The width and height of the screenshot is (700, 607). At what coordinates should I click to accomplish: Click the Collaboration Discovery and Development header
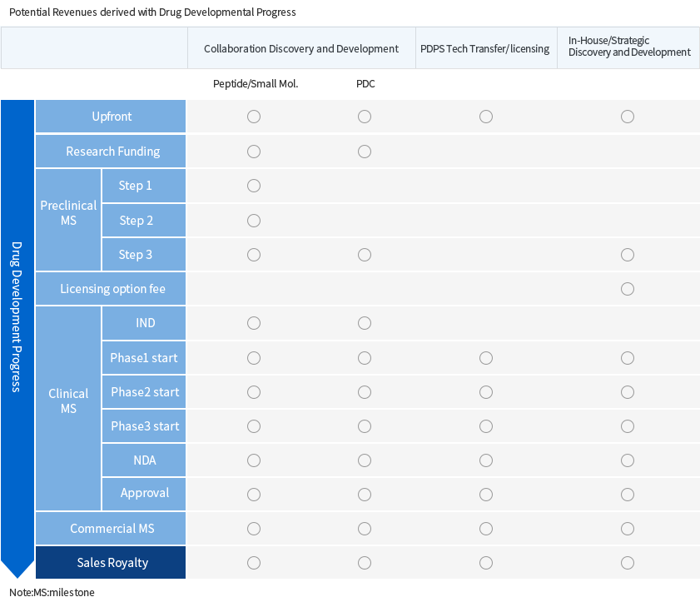click(x=301, y=49)
